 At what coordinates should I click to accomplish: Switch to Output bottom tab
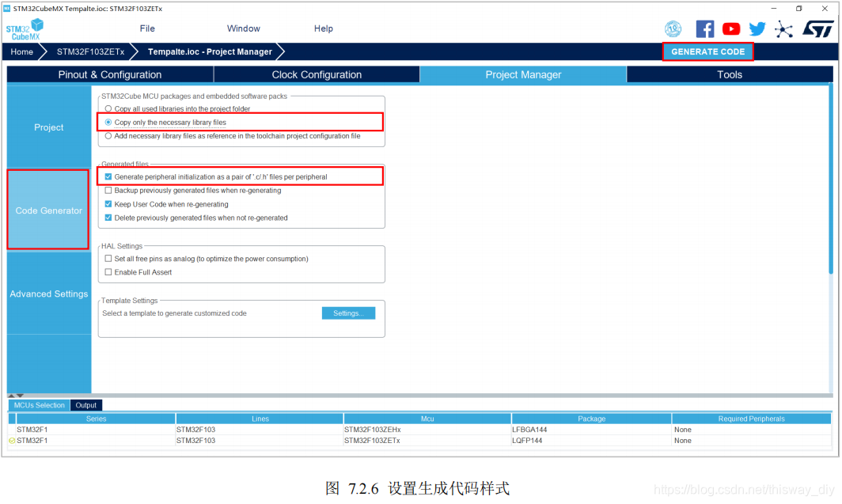coord(86,406)
